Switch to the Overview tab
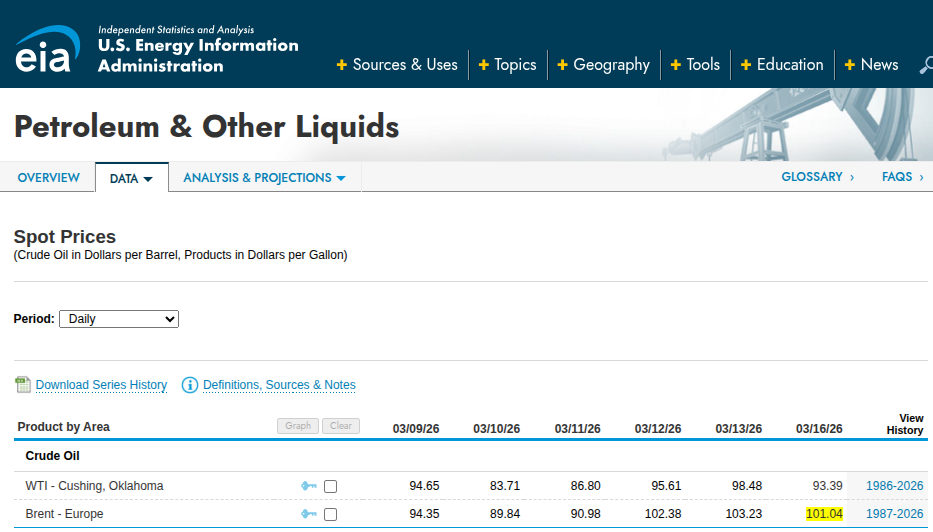 [49, 177]
